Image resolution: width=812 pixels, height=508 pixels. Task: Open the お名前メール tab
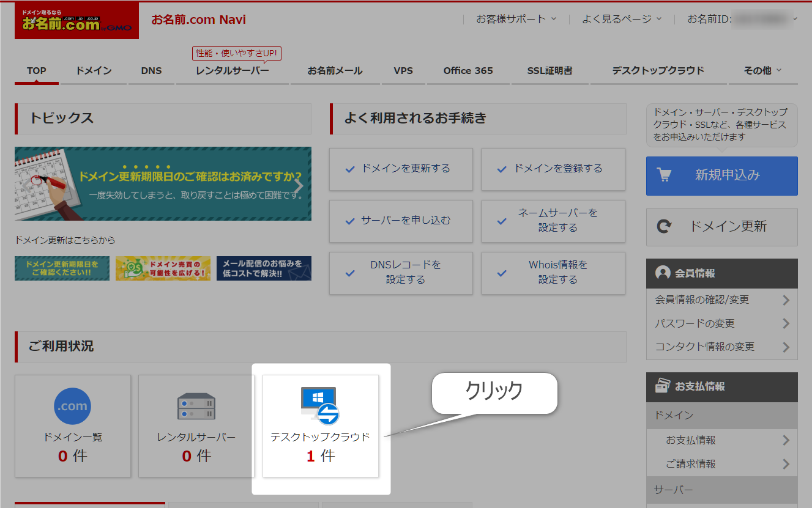(x=335, y=71)
